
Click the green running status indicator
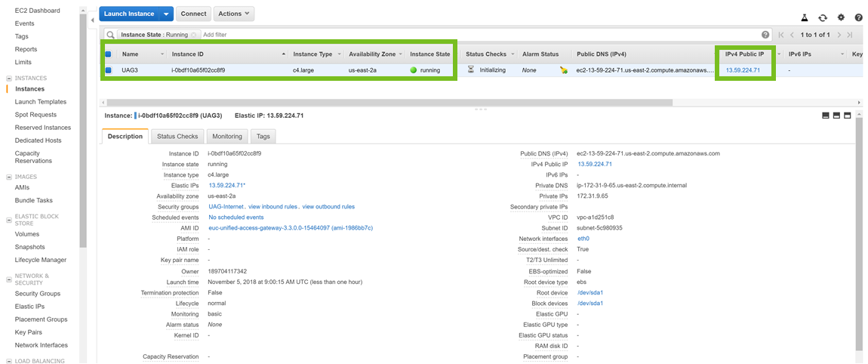point(413,70)
